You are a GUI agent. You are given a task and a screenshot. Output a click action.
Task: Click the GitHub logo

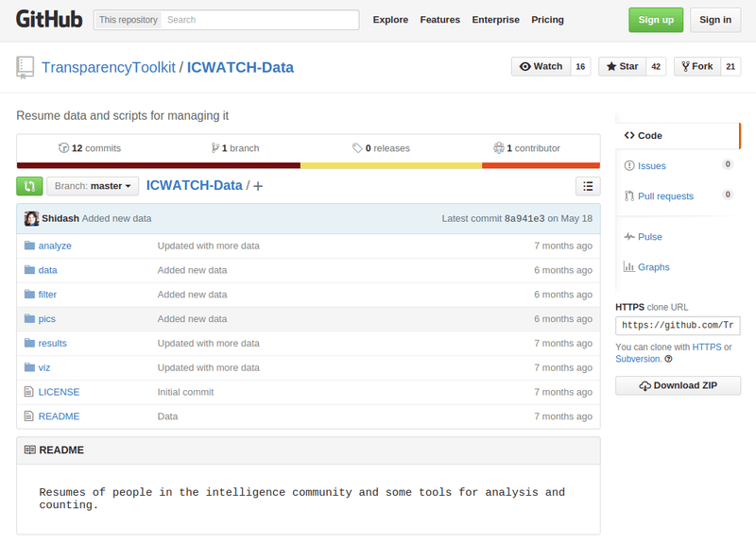click(x=49, y=19)
